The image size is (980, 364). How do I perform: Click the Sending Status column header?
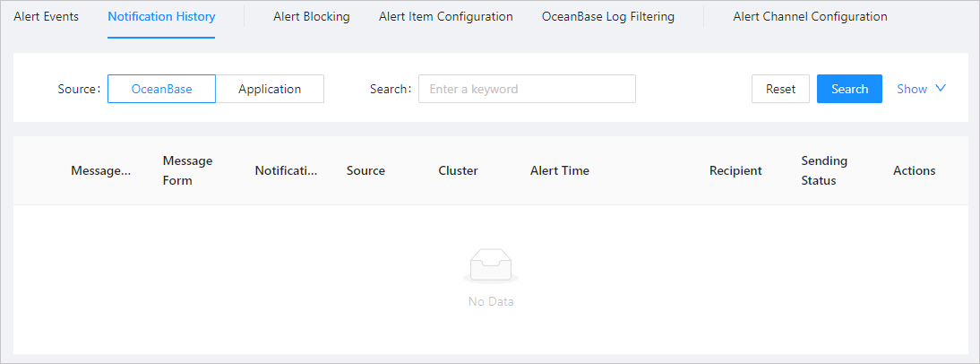[824, 170]
